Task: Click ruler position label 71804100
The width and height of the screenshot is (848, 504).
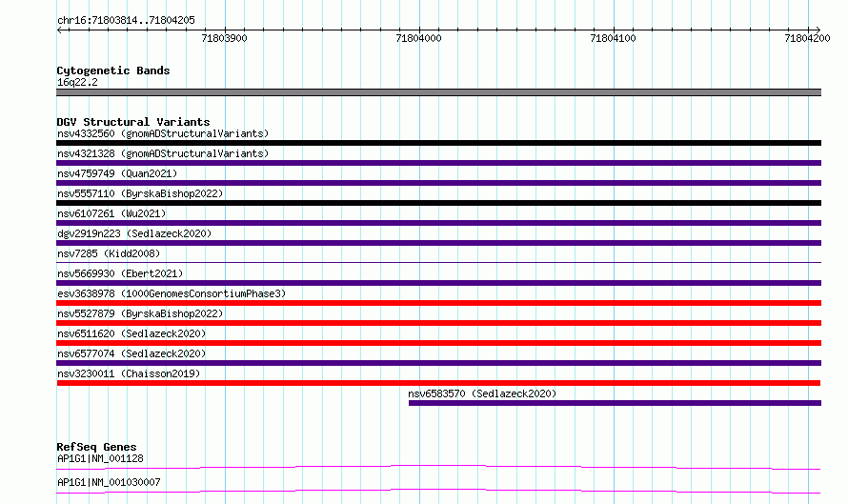Action: coord(613,38)
